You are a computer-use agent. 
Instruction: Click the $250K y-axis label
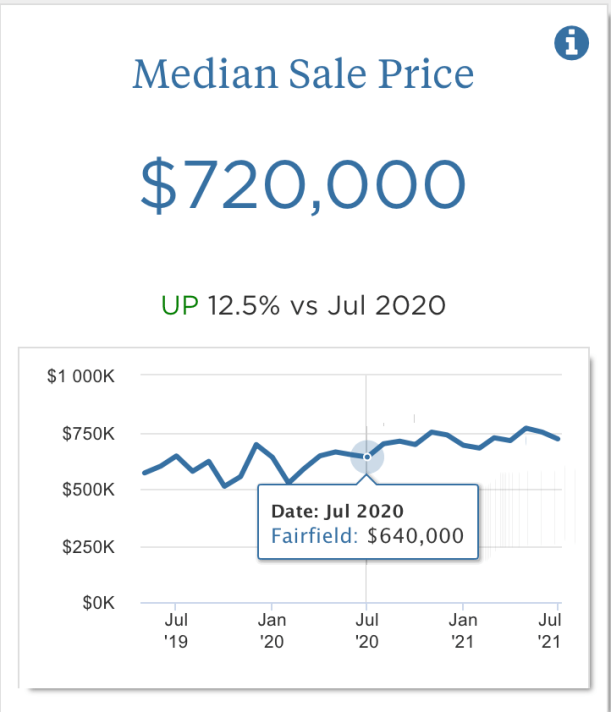(91, 547)
